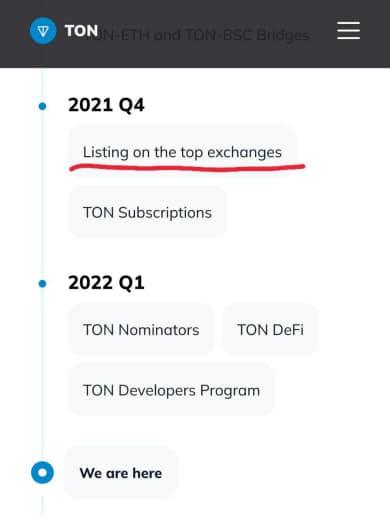This screenshot has width=390, height=520.
Task: Select the TON DeFi chip
Action: coord(270,330)
